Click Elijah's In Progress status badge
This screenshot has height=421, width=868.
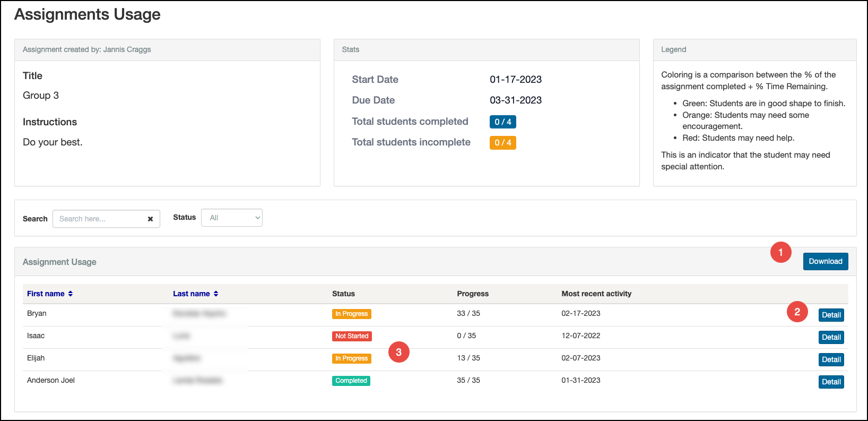(x=352, y=358)
